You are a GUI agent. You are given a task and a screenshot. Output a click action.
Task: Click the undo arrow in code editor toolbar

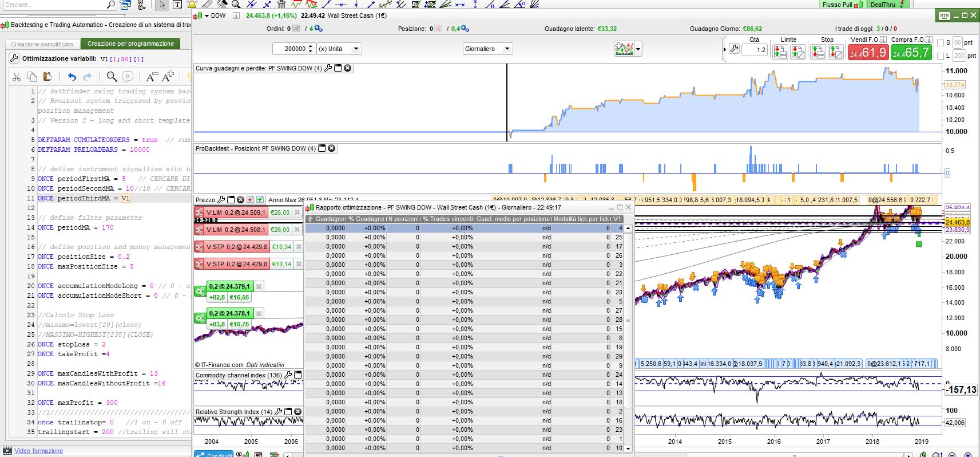(x=72, y=77)
